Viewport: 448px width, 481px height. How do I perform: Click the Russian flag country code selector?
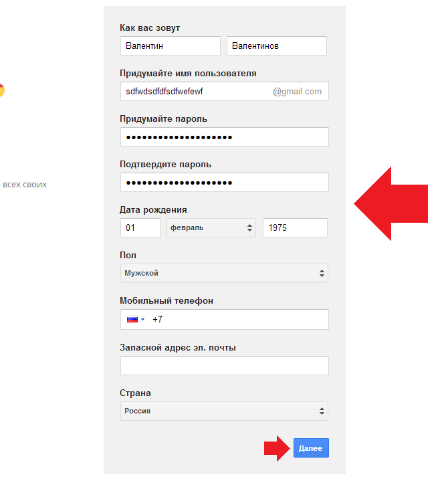coord(135,320)
